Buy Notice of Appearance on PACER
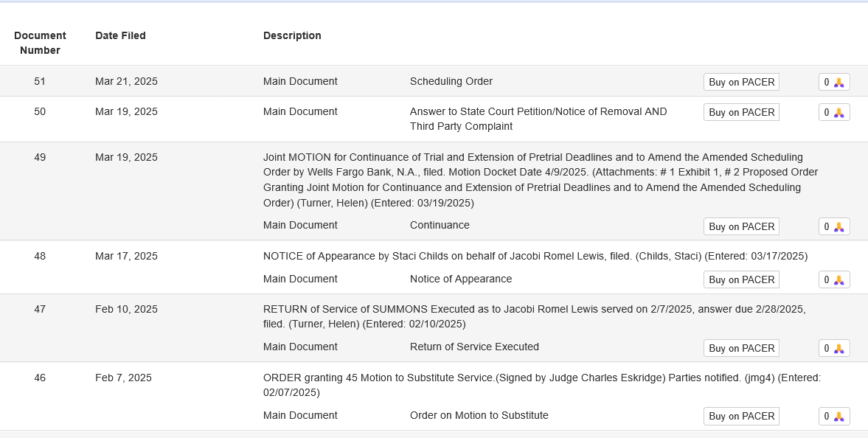Screen dimensions: 868x438 click(741, 279)
